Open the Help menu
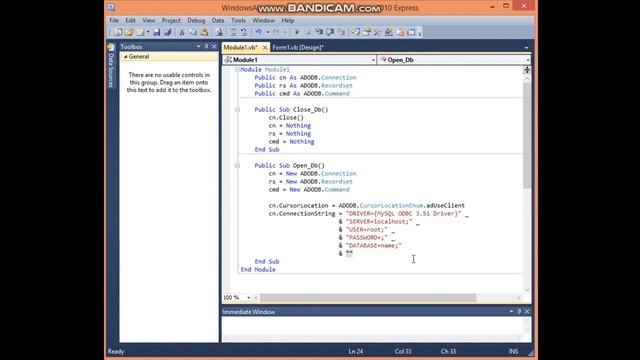Viewport: 640px width, 360px height. pos(288,20)
